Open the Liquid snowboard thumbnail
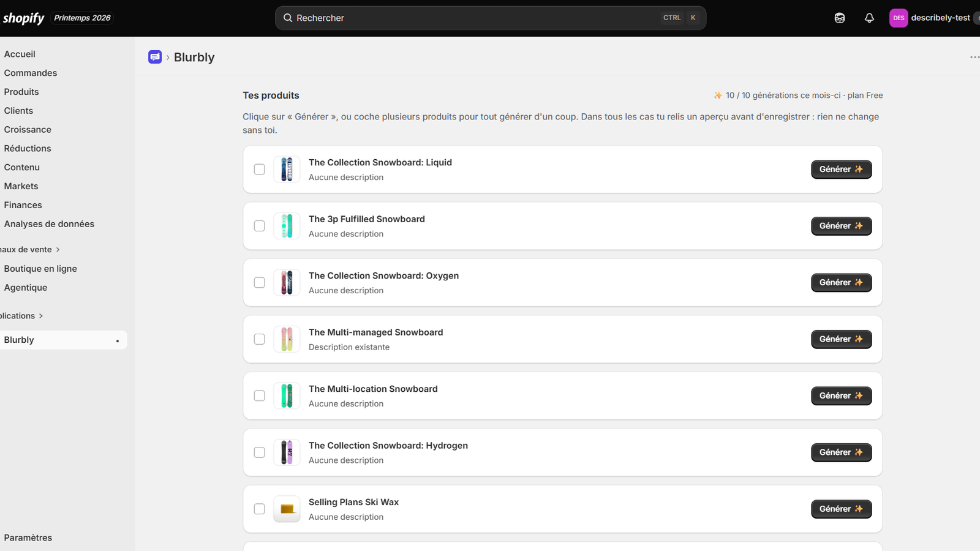Screen dimensions: 980x551 [287, 170]
